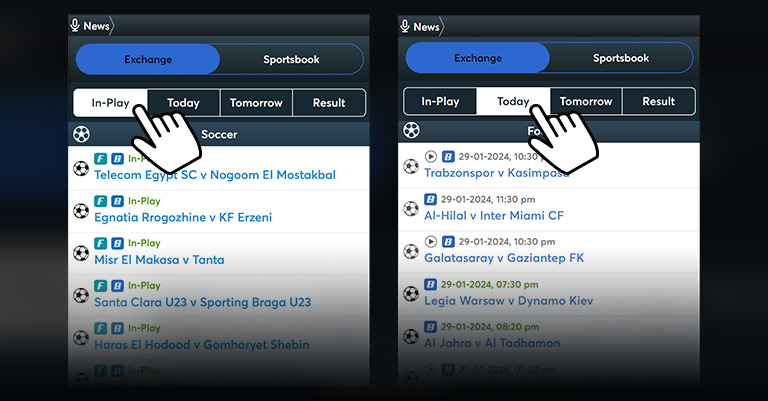Click the live stream play icon on Galatasaray match
This screenshot has width=768, height=401.
(x=431, y=241)
